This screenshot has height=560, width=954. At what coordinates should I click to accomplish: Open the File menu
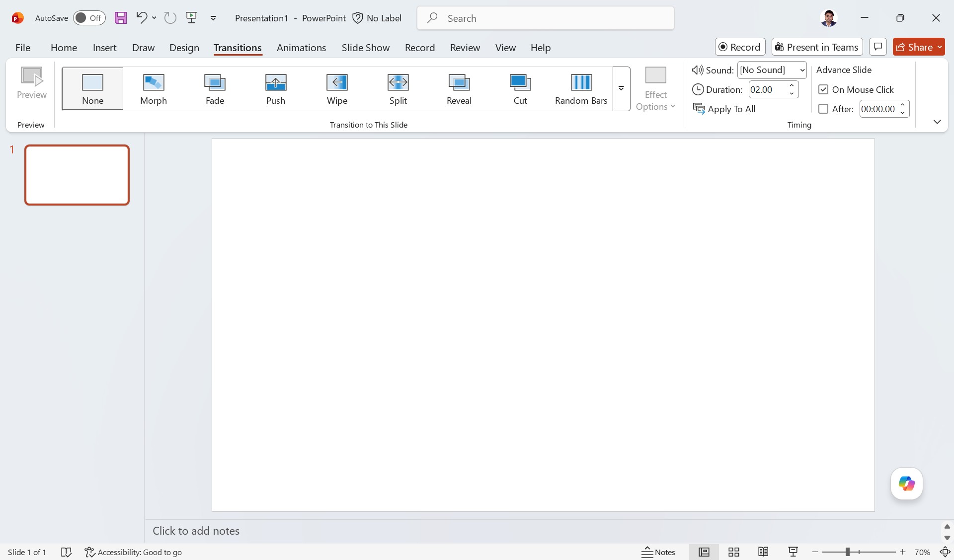click(x=23, y=47)
